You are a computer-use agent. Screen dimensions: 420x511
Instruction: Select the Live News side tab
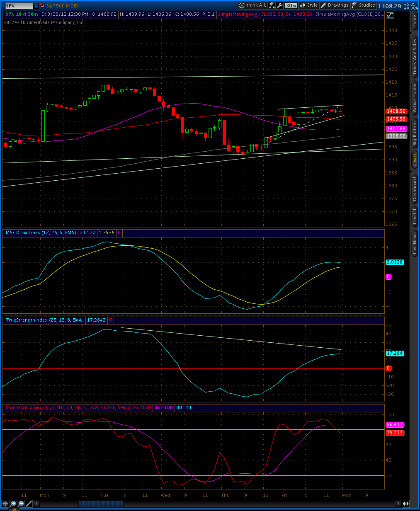tap(415, 243)
